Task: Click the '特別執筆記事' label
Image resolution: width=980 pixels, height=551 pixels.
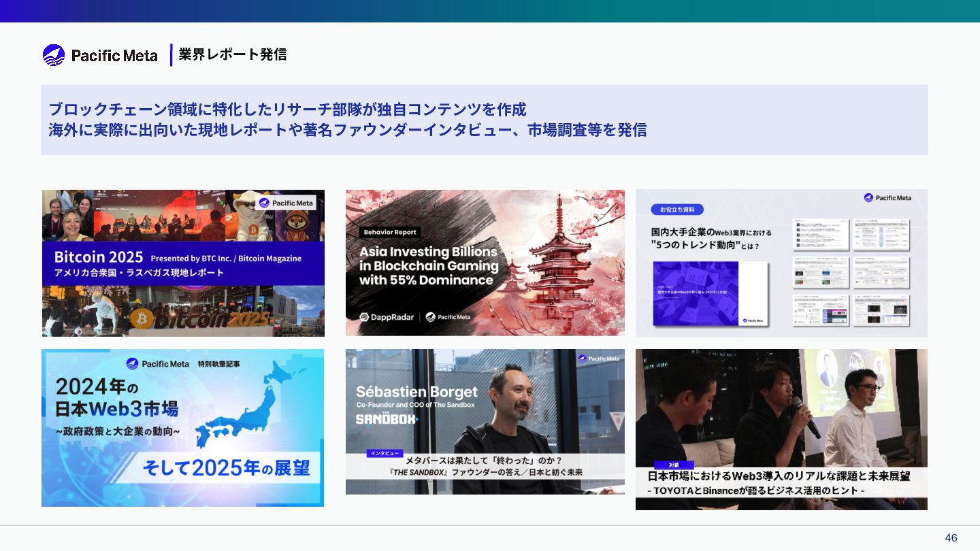Action: (x=218, y=365)
